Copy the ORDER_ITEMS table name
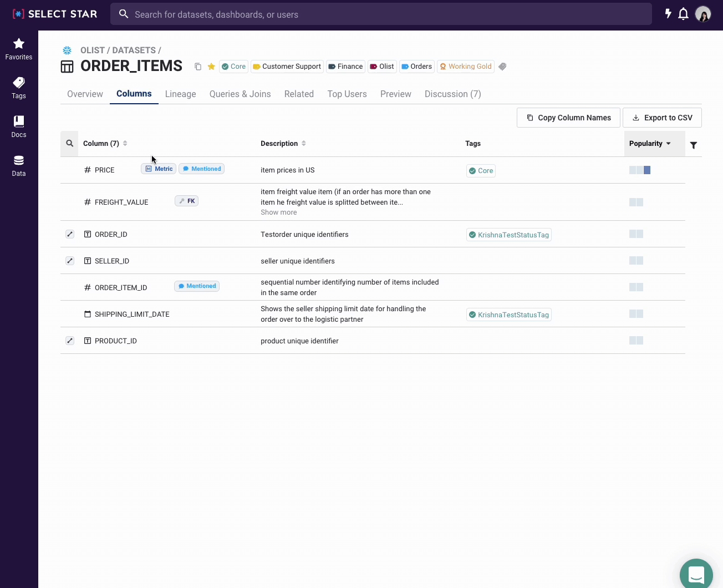Viewport: 723px width, 588px height. 198,67
